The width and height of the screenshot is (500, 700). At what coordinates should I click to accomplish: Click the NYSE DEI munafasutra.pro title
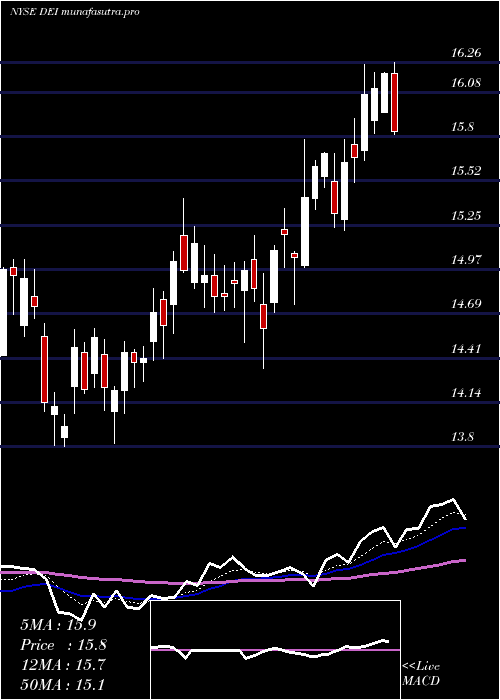tap(74, 12)
